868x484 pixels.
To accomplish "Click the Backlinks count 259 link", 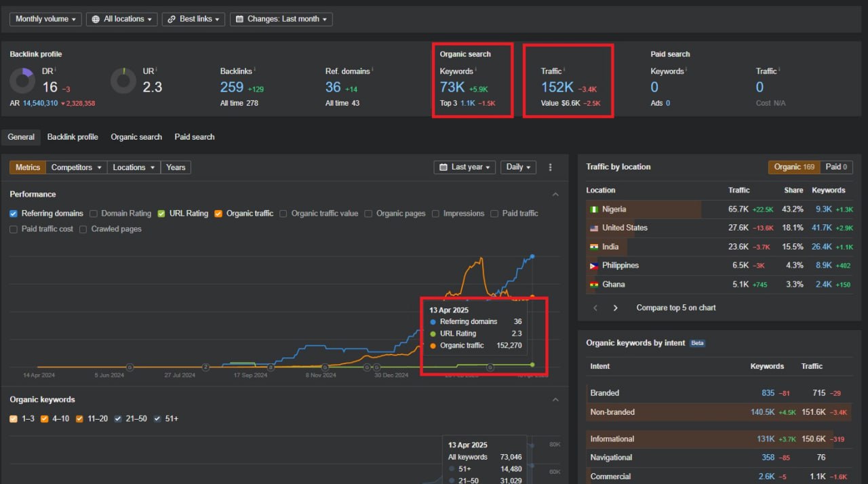I will tap(231, 87).
